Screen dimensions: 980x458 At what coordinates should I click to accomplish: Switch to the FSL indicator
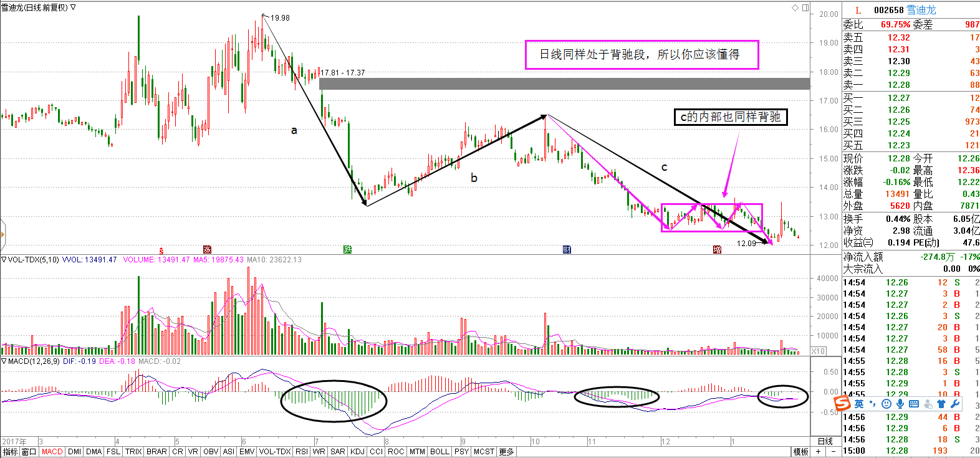pyautogui.click(x=113, y=452)
